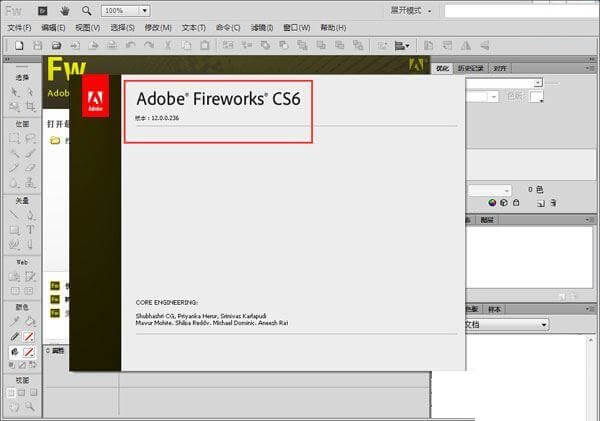Image resolution: width=600 pixels, height=421 pixels.
Task: Expand the workspace mode dropdown at top
Action: [411, 11]
